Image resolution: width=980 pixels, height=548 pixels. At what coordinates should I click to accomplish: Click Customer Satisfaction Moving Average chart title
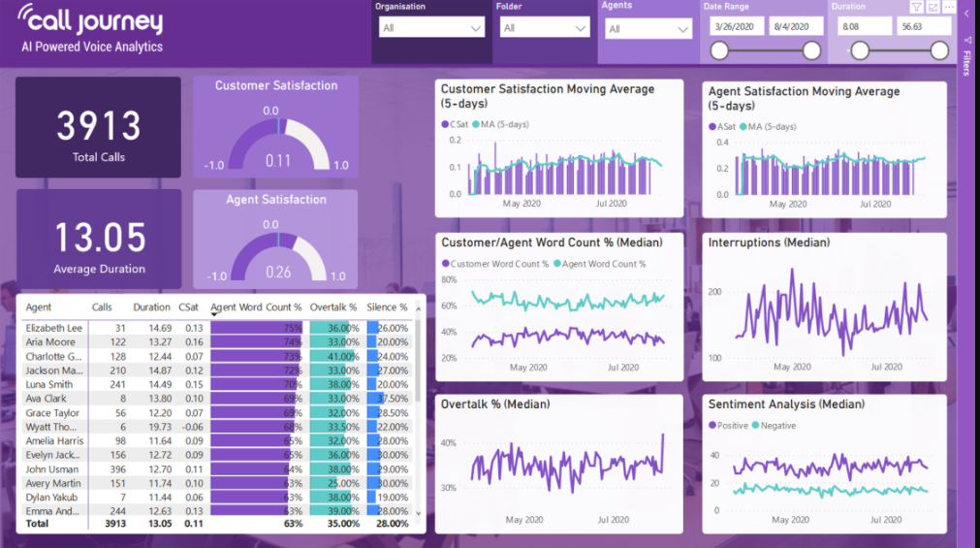pos(548,96)
